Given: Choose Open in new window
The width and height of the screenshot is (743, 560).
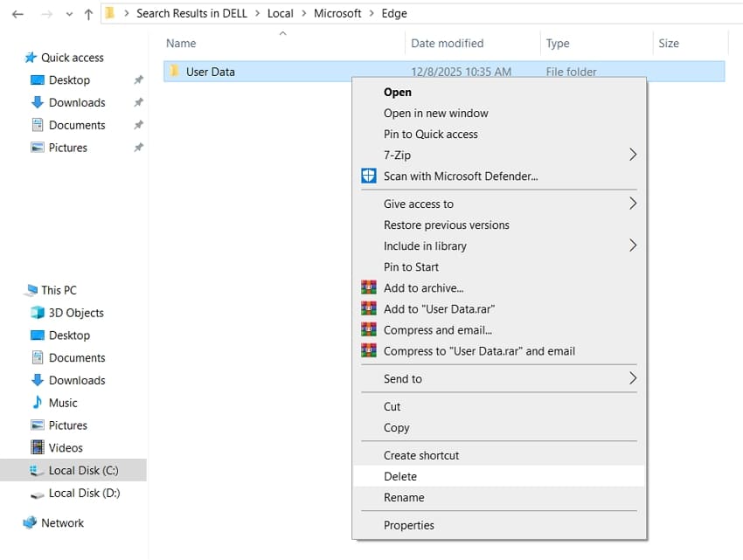Looking at the screenshot, I should [x=435, y=113].
